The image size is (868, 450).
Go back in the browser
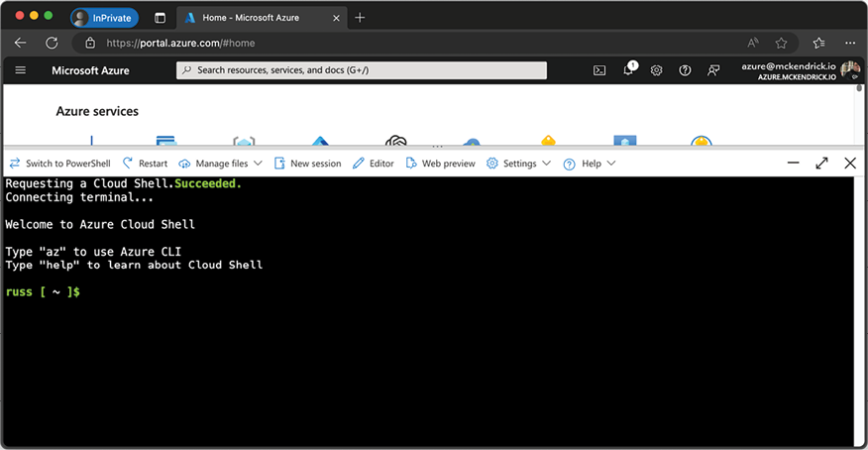coord(21,43)
